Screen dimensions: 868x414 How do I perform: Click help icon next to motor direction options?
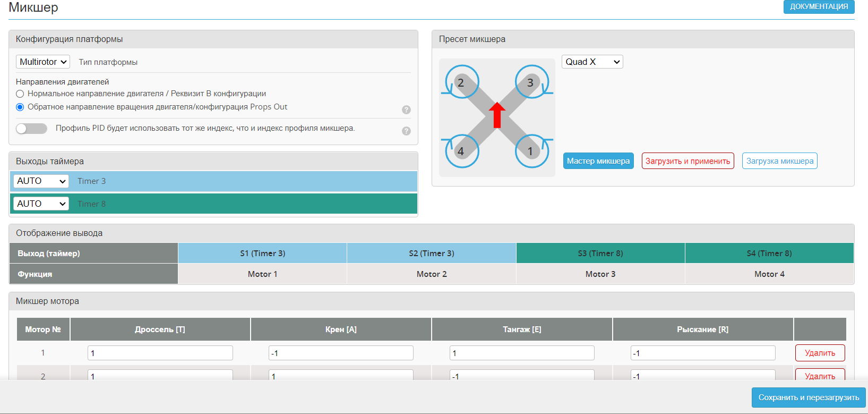(x=406, y=110)
